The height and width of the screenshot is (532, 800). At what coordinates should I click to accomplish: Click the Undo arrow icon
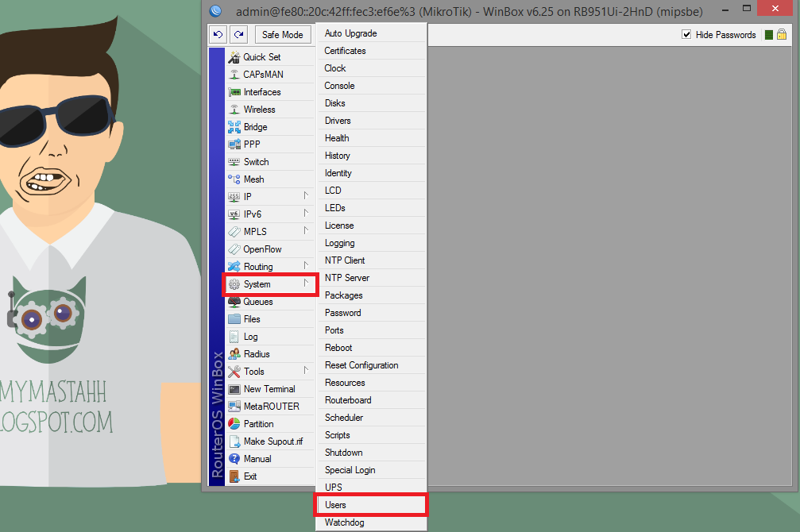(x=218, y=35)
